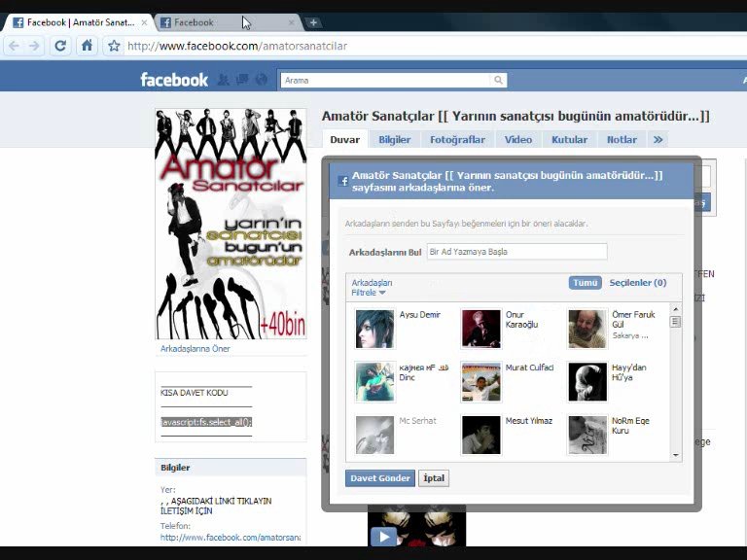Click the Facebook f icon in dialog header
747x560 pixels.
(342, 181)
